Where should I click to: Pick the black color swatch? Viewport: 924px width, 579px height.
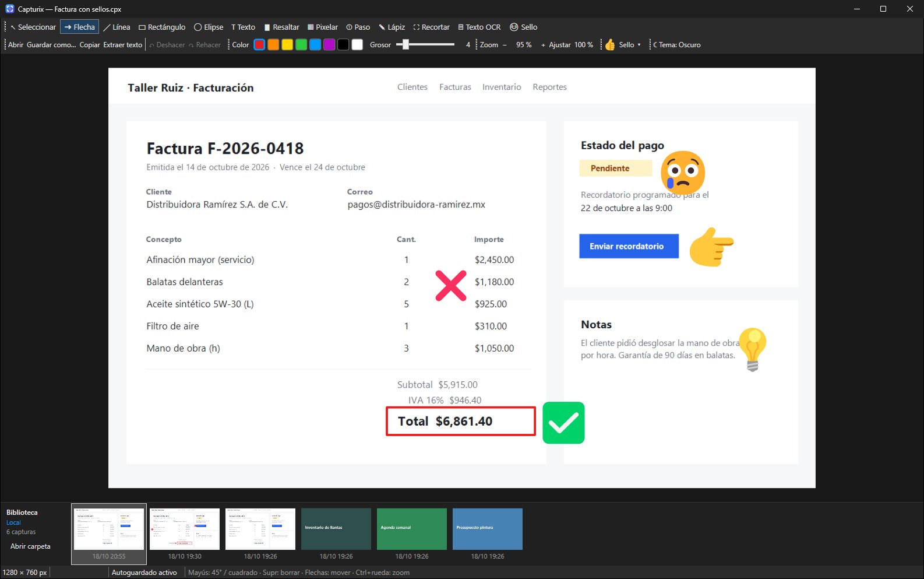(343, 45)
